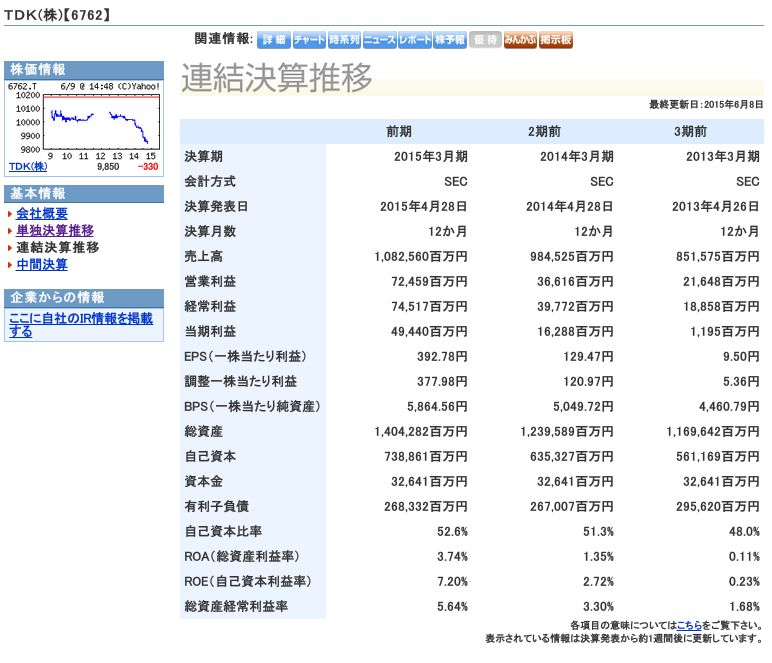Select the 2015年3月期 cell
The height and width of the screenshot is (663, 772).
click(431, 157)
